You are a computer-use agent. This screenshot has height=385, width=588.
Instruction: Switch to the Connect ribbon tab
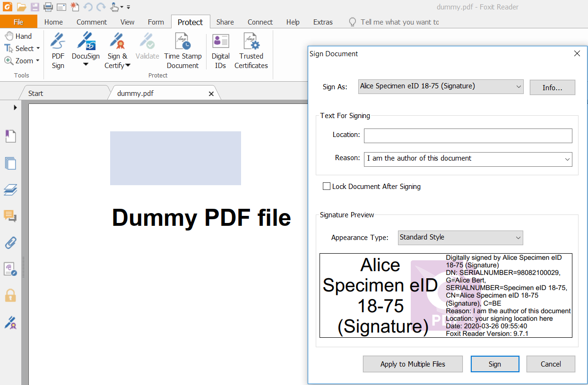260,22
